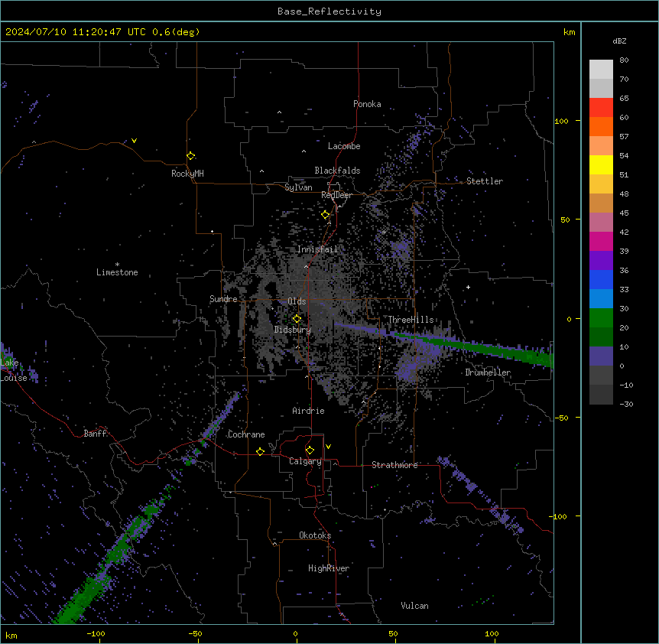659x644 pixels.
Task: Click the Base_Reflectivity title text
Action: click(329, 11)
